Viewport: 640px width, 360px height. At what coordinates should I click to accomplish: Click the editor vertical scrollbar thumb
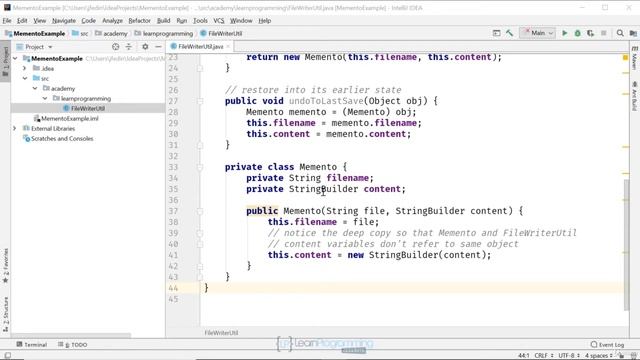[627, 245]
